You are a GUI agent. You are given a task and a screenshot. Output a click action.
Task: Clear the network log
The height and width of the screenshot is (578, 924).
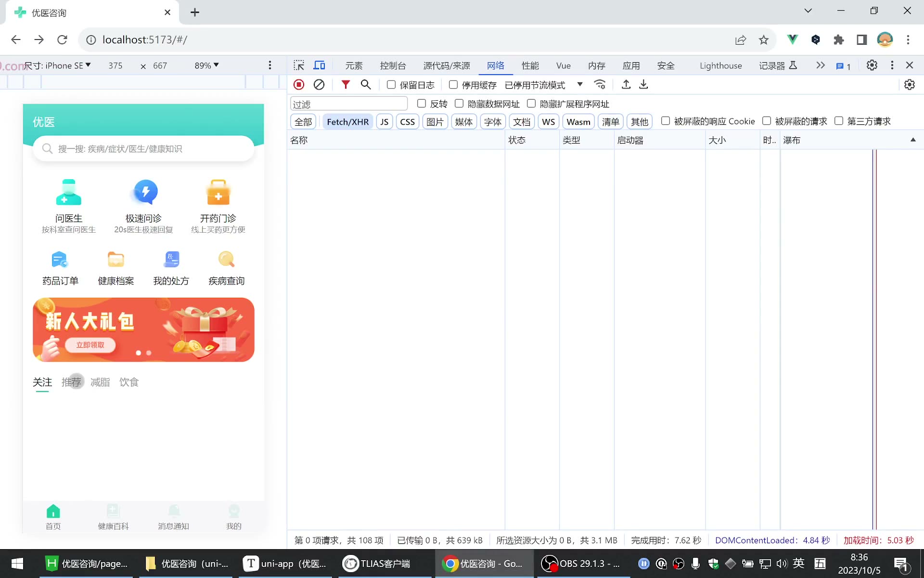(x=319, y=85)
